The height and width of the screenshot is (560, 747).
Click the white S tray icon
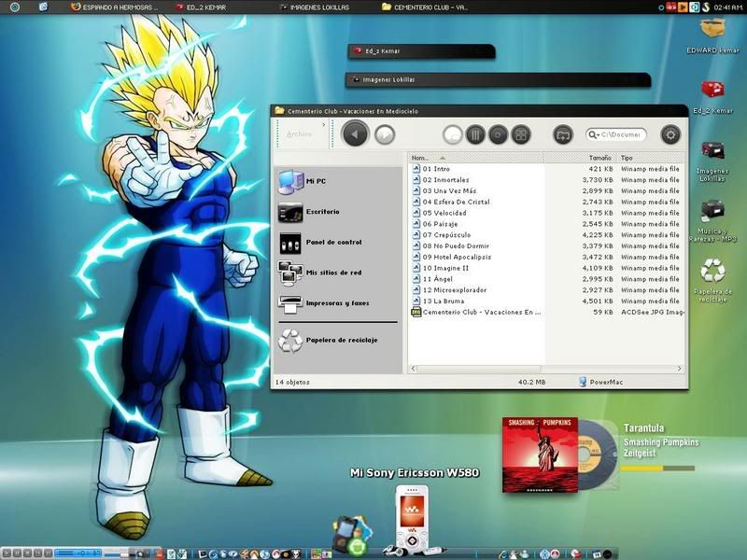click(x=706, y=7)
